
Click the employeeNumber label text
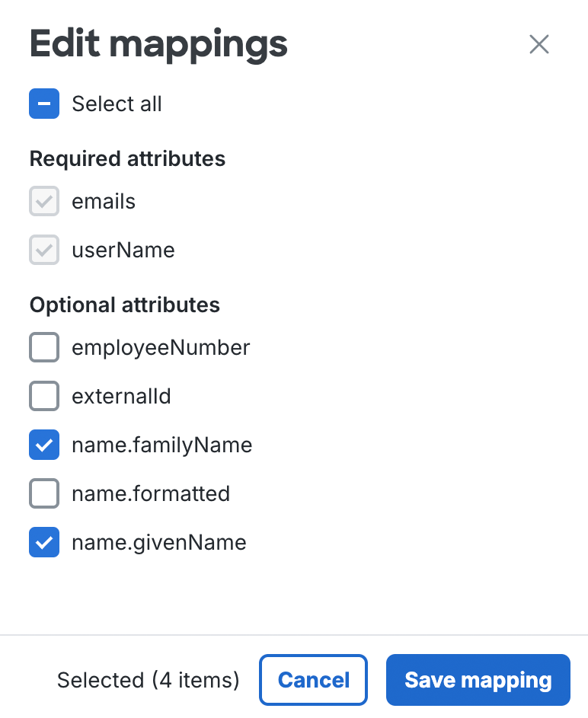coord(161,347)
